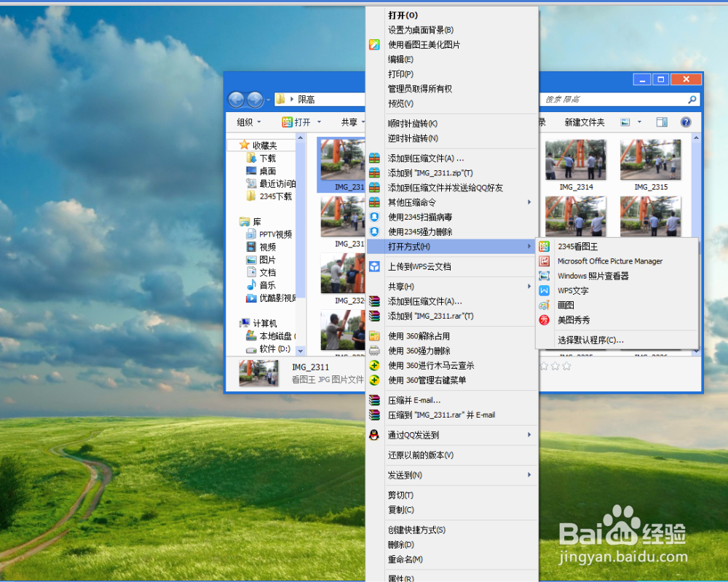728x582 pixels.
Task: Expand the 其他压缩命令 submenu arrow
Action: click(529, 202)
